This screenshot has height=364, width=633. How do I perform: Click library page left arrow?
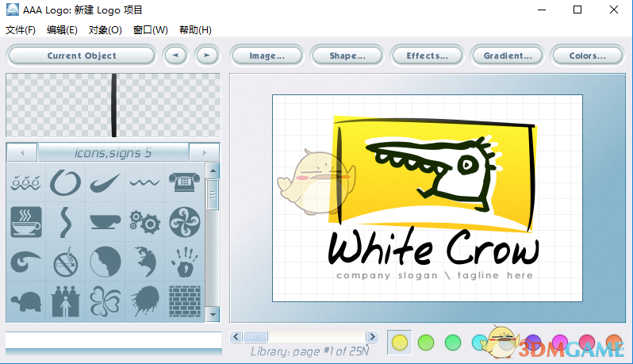point(236,336)
